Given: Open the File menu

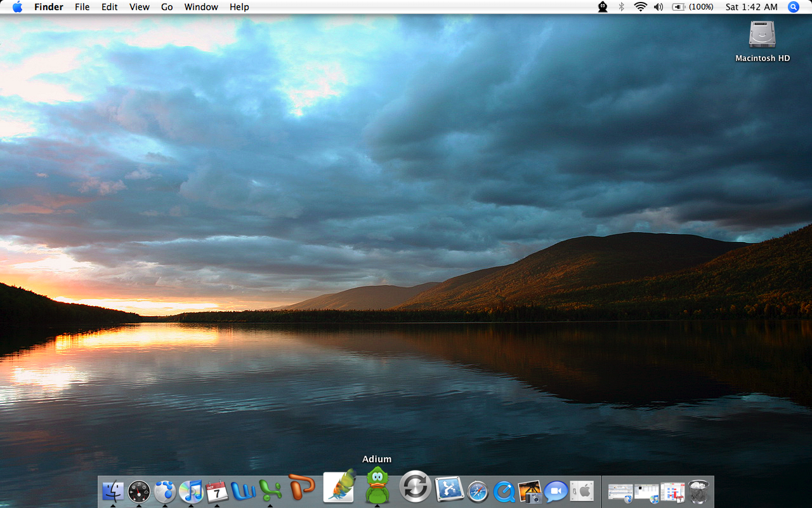Looking at the screenshot, I should click(x=82, y=7).
